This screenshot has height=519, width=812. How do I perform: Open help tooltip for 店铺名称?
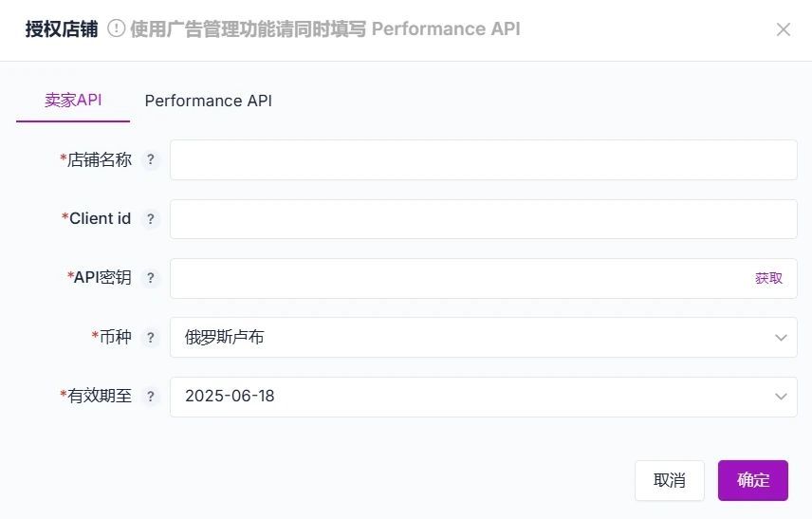pyautogui.click(x=150, y=159)
